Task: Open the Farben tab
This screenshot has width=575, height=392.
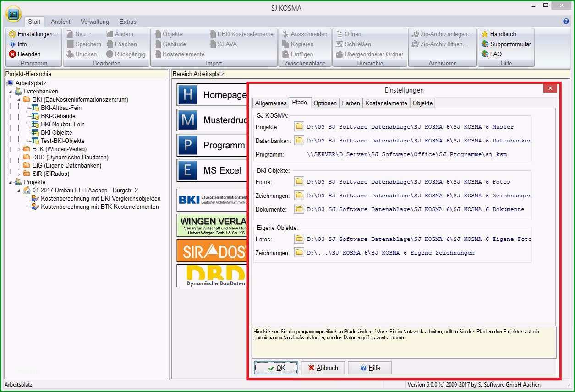Action: [351, 103]
